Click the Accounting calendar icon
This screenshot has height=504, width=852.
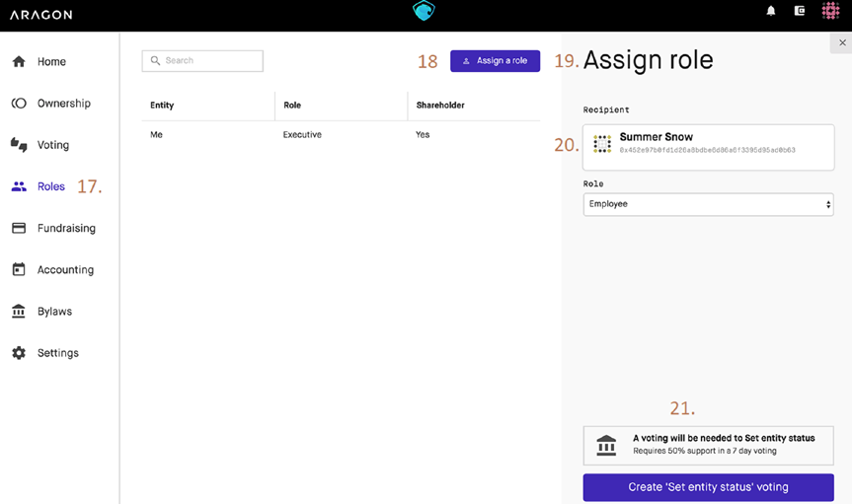click(19, 269)
